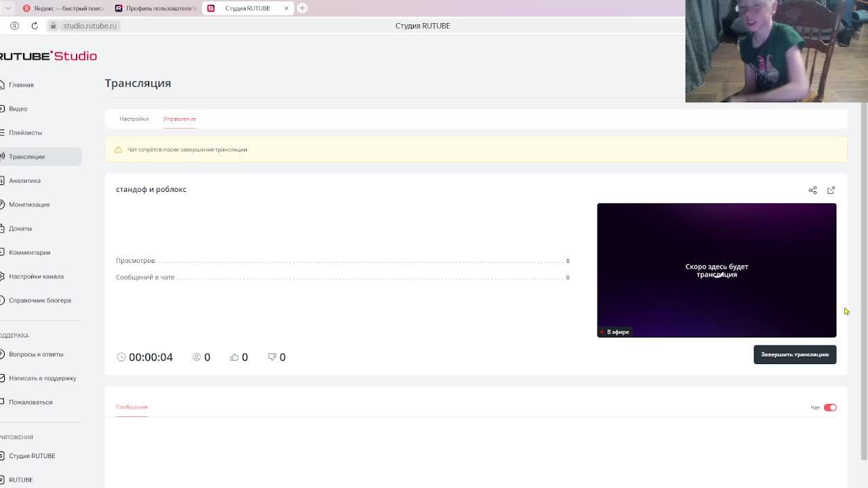Switch to the Настройки tab
The image size is (868, 488).
tap(134, 119)
